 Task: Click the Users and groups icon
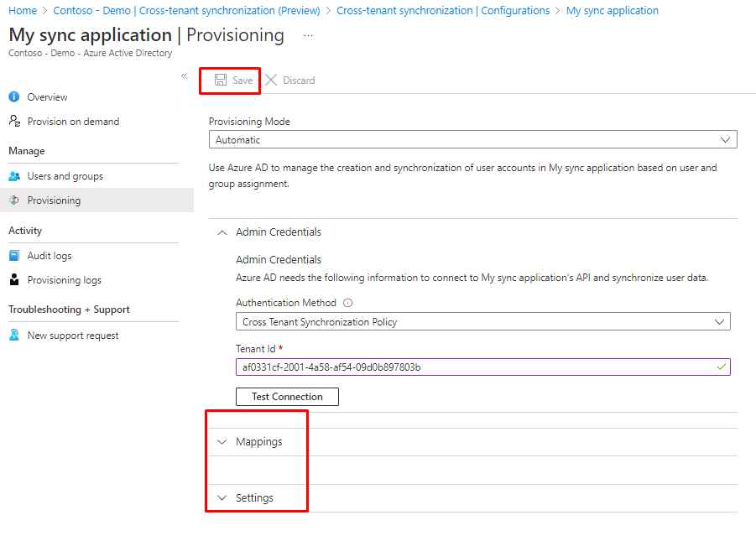14,176
